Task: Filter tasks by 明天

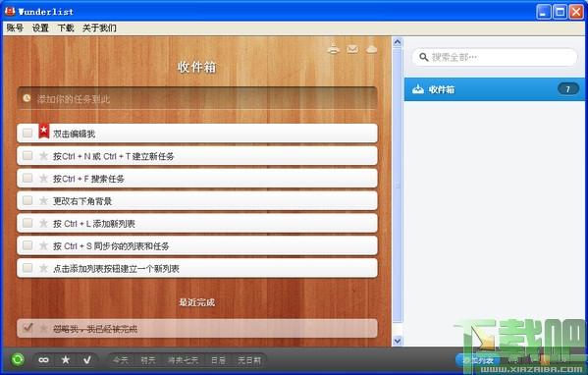Action: click(x=148, y=360)
